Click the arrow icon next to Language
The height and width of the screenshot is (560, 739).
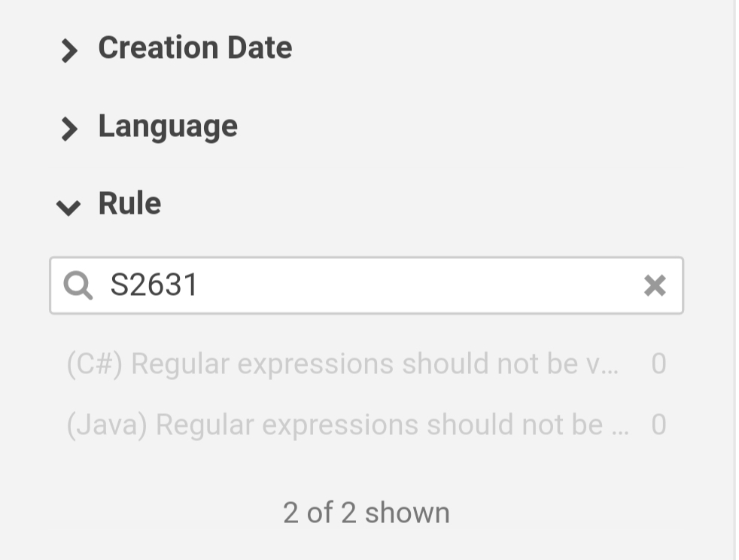point(69,129)
